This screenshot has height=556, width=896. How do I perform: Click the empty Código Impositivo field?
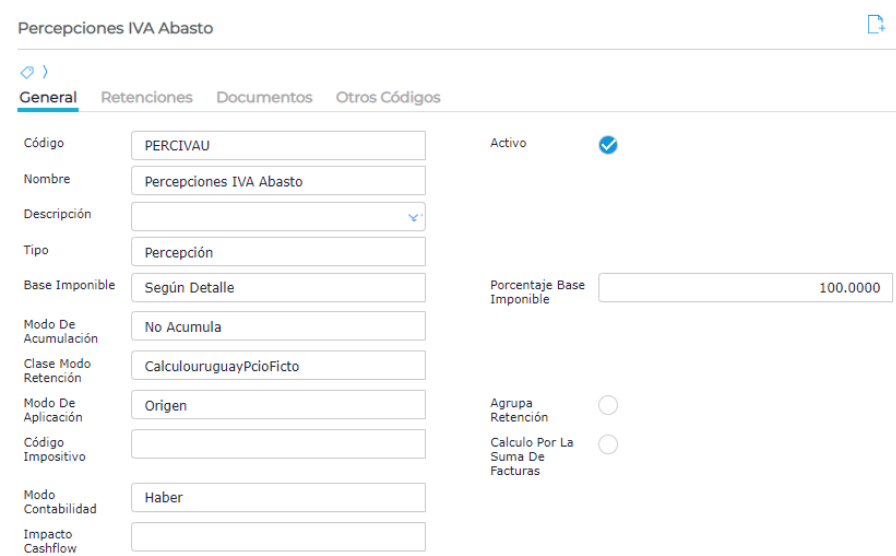tap(278, 444)
